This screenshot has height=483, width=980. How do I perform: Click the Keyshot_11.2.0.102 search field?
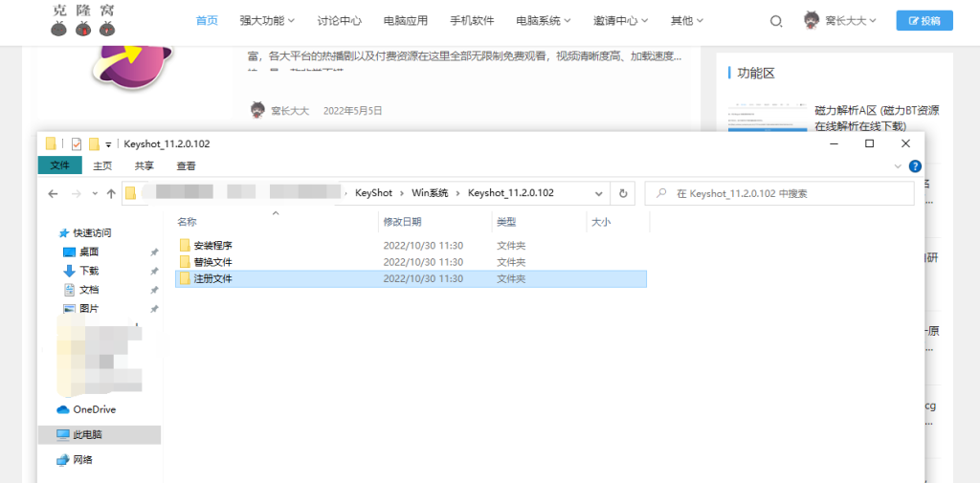pyautogui.click(x=779, y=194)
